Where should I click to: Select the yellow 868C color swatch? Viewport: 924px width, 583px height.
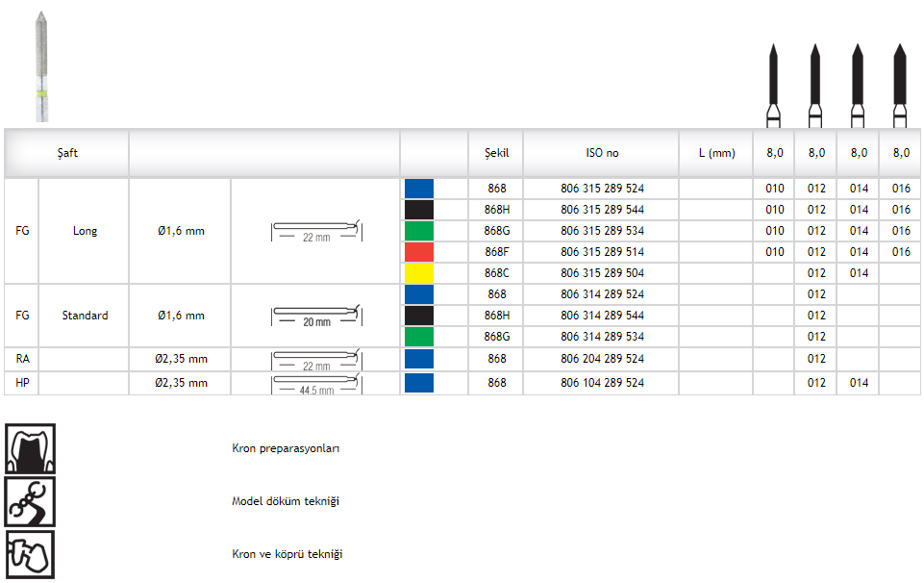point(419,273)
